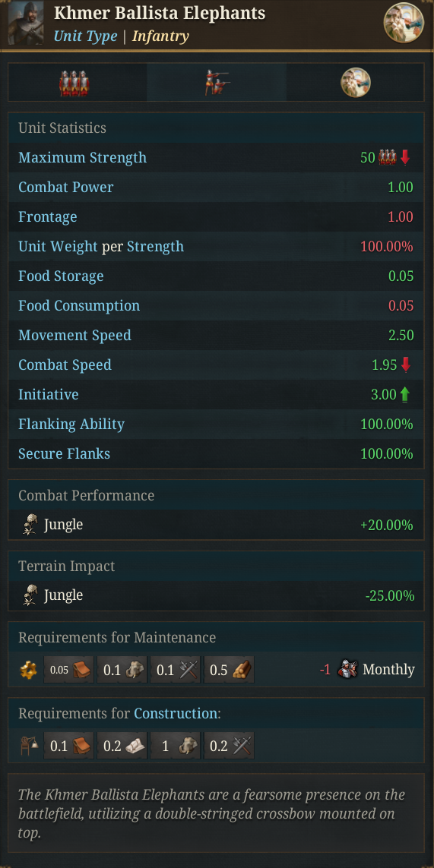Click the Infantry unit type link
The image size is (434, 868).
[160, 36]
